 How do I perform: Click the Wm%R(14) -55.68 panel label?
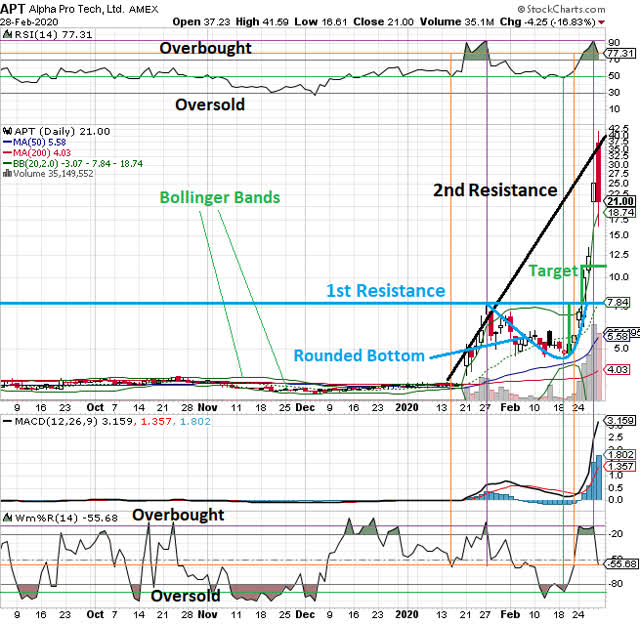(67, 518)
